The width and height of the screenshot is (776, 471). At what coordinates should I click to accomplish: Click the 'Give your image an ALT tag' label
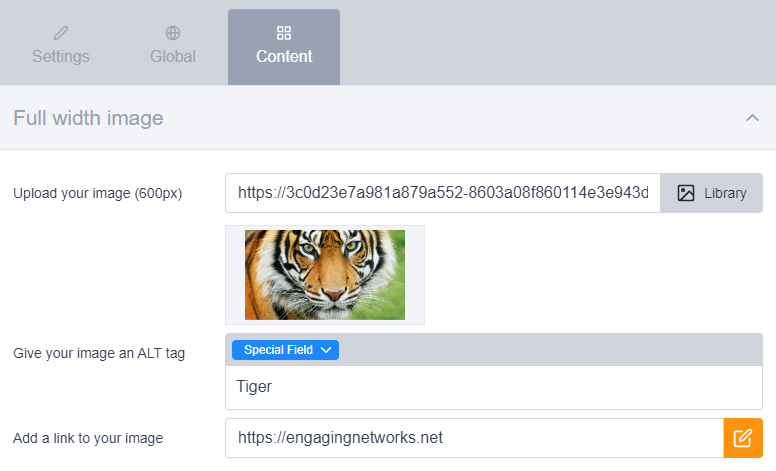[99, 353]
